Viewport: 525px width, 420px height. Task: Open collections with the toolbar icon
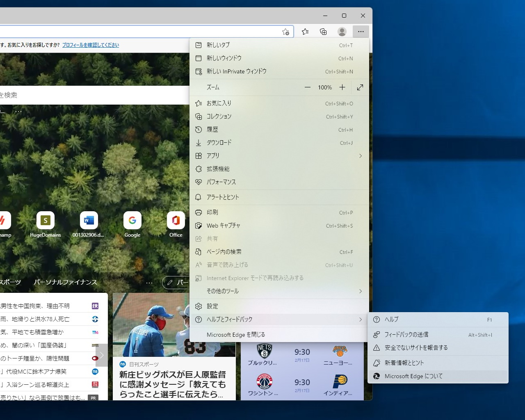[x=323, y=32]
